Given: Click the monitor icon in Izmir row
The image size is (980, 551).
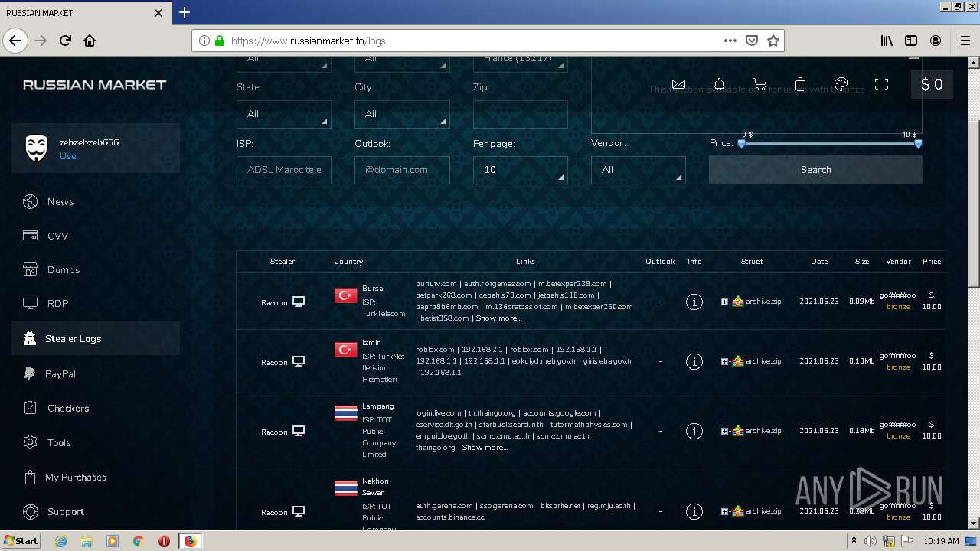Looking at the screenshot, I should pyautogui.click(x=299, y=361).
